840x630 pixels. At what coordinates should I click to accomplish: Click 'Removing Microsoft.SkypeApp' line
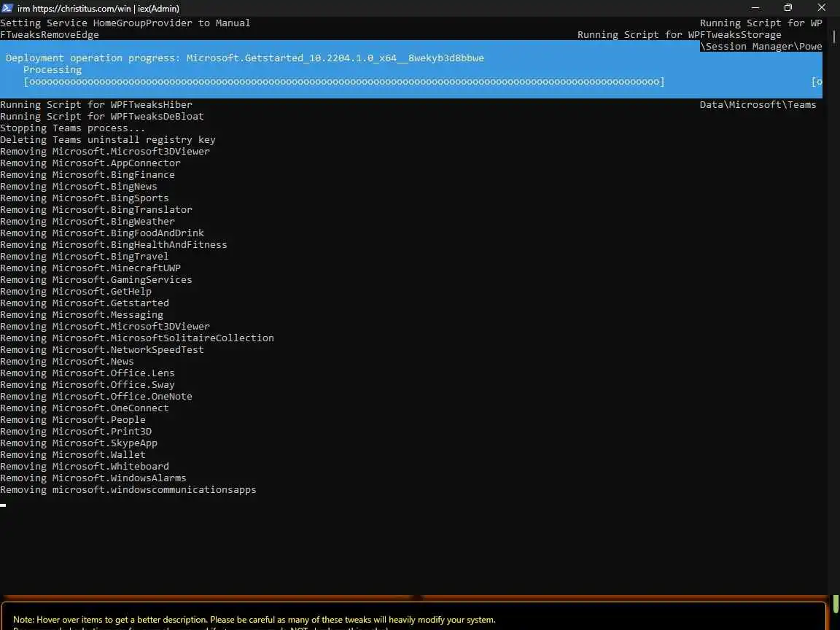[x=79, y=443]
